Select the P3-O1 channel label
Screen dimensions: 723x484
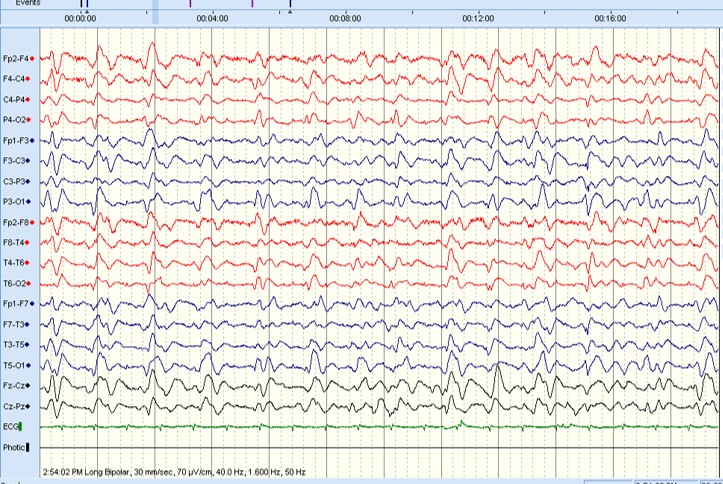coord(14,202)
